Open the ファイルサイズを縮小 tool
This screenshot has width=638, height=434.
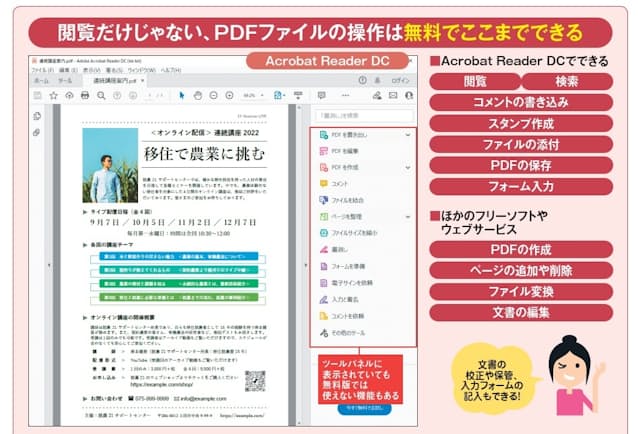pos(348,233)
